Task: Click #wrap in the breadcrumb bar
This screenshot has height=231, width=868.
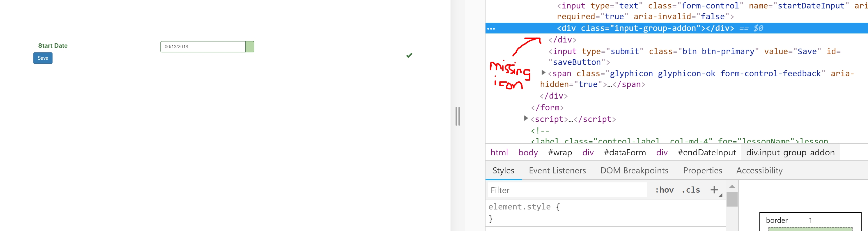Action: [x=560, y=152]
